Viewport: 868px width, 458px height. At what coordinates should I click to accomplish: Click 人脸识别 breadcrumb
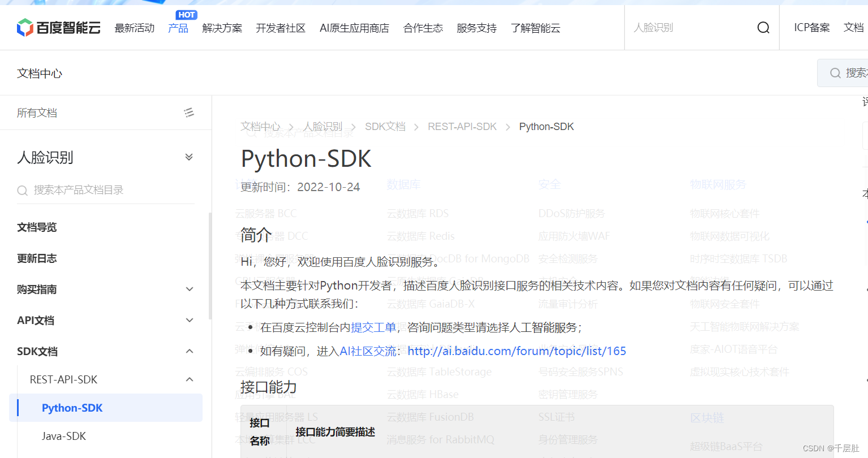(x=323, y=127)
